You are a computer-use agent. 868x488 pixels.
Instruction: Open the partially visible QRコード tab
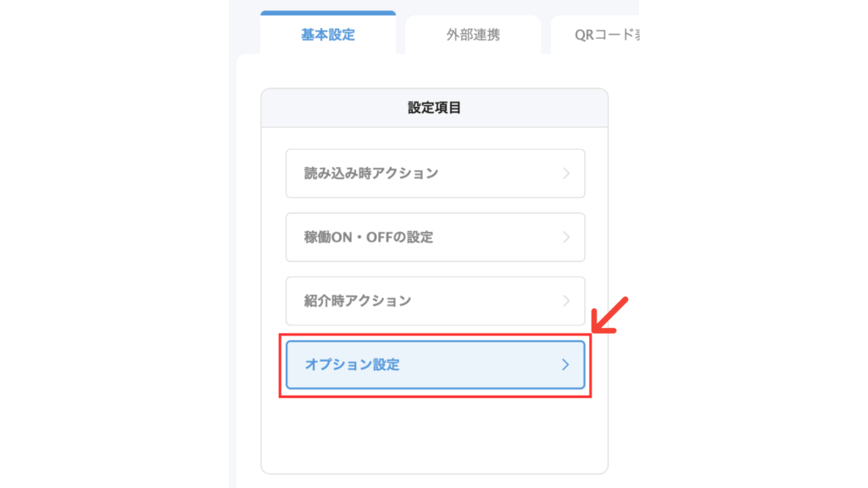pos(593,36)
